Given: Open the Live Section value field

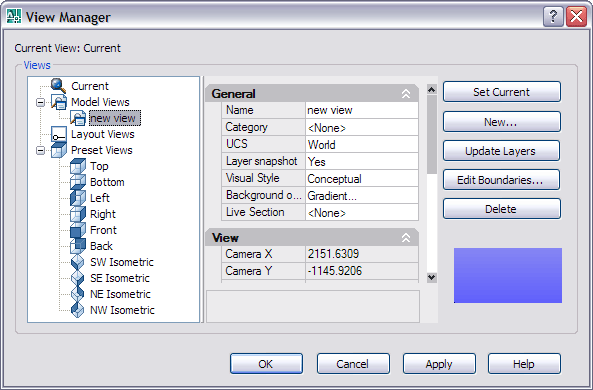Looking at the screenshot, I should coord(362,213).
